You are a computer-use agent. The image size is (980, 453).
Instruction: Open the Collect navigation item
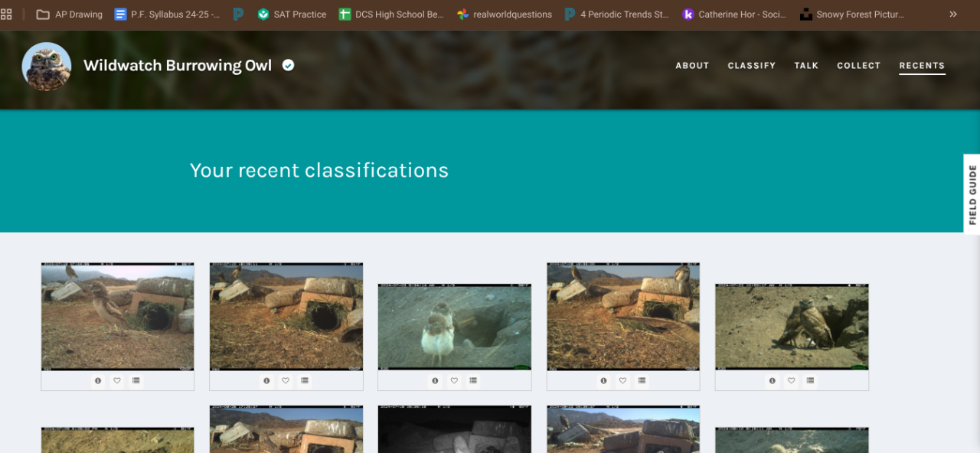[x=859, y=66]
